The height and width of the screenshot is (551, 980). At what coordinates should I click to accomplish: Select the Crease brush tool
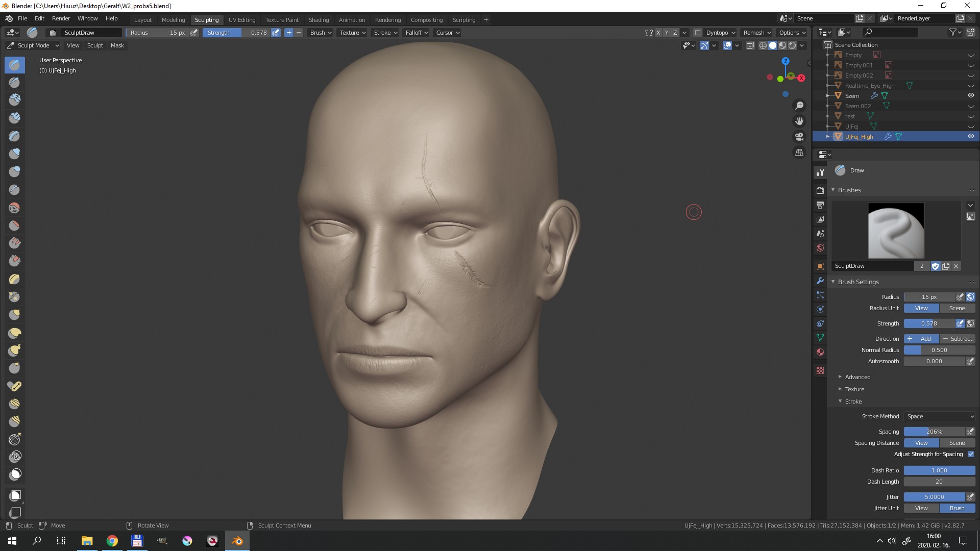(15, 189)
